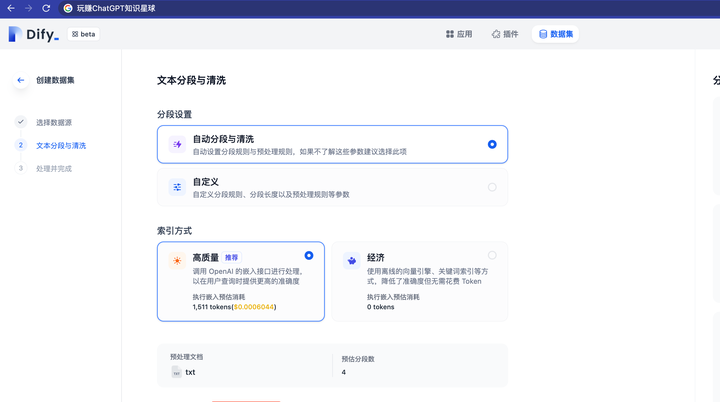720x402 pixels.
Task: Click the browser forward arrow
Action: tap(28, 8)
